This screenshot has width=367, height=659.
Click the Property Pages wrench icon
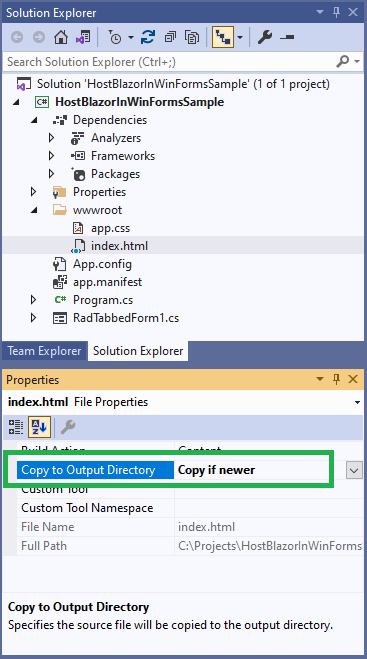point(68,427)
